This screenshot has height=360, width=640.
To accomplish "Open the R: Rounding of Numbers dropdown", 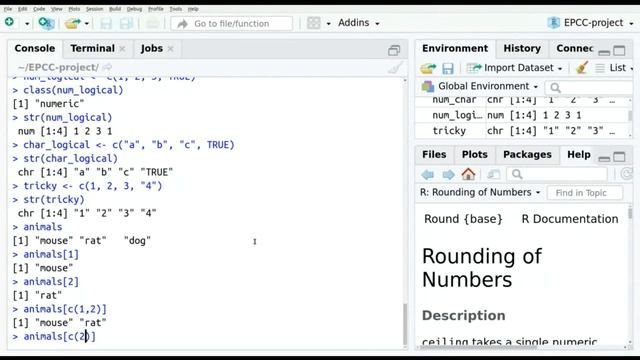I will (x=480, y=192).
